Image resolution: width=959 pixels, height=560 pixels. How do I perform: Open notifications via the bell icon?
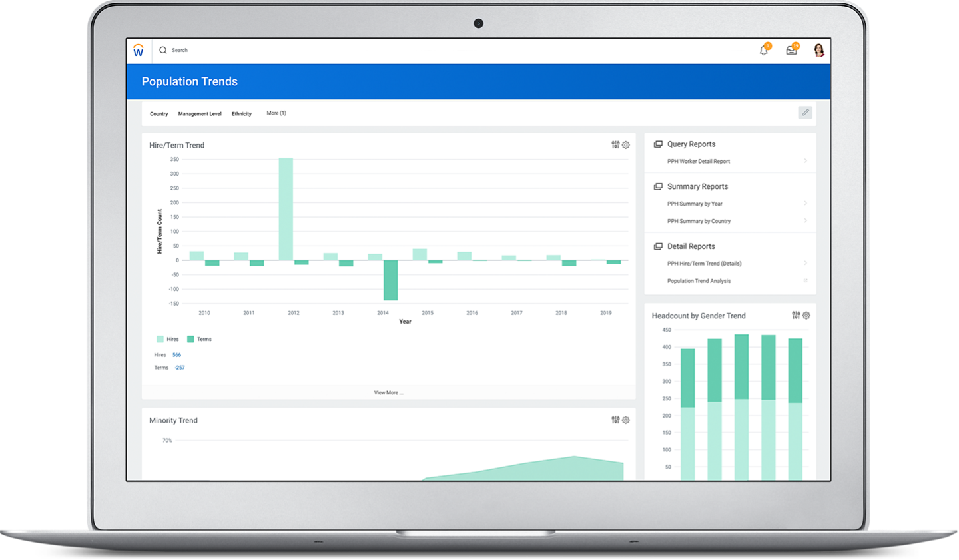tap(764, 50)
